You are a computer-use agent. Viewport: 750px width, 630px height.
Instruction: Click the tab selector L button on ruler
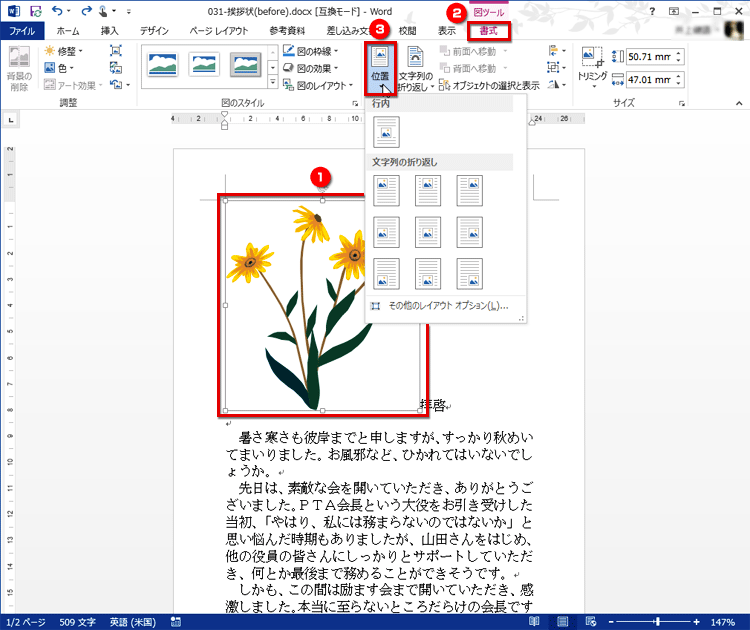coord(11,120)
